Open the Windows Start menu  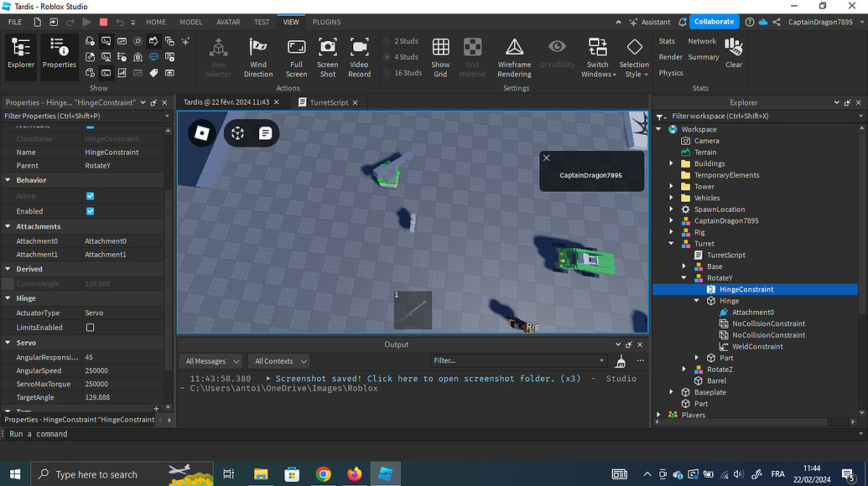[x=15, y=473]
